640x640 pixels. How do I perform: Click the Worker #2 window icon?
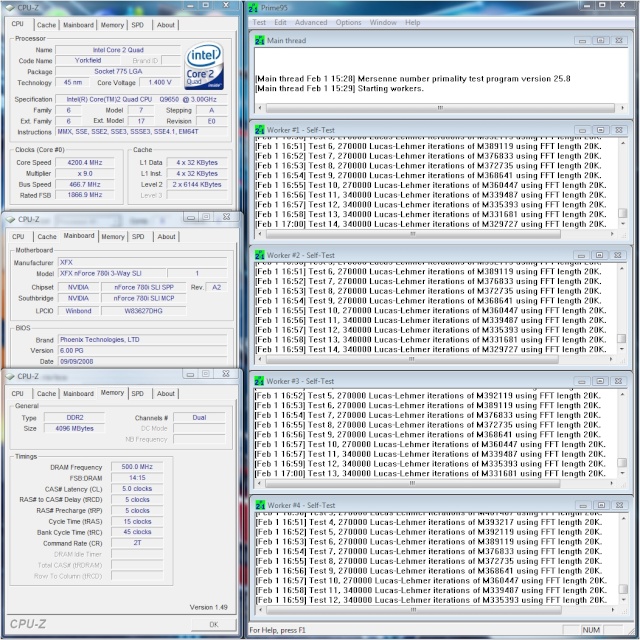point(260,255)
